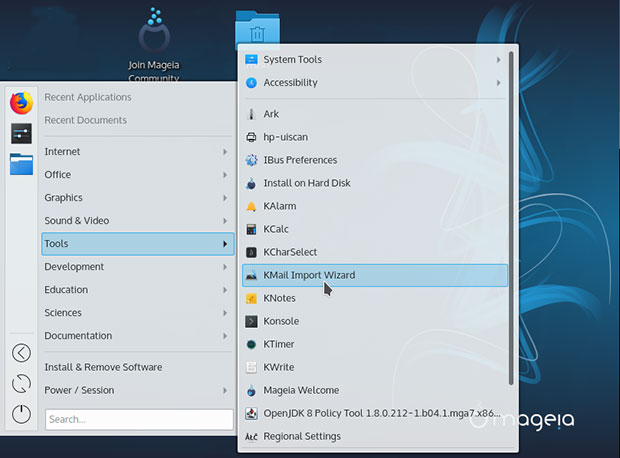Open the Ark label entry
The image size is (620, 458).
271,114
